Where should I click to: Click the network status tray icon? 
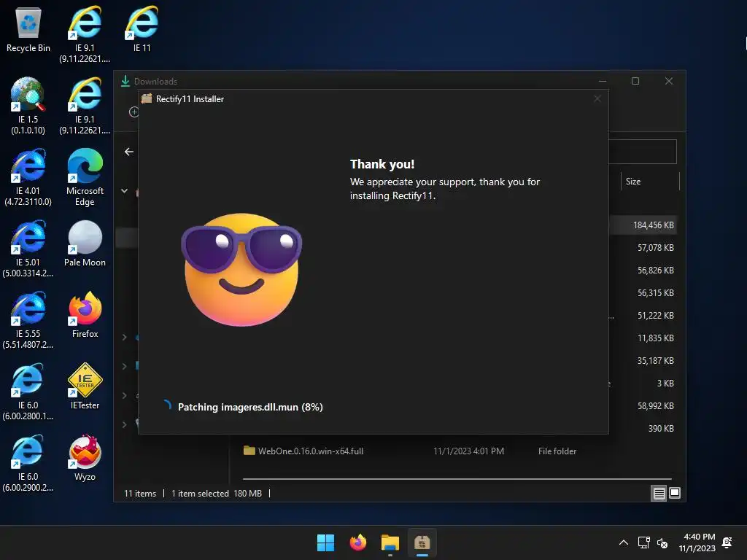[x=644, y=542]
